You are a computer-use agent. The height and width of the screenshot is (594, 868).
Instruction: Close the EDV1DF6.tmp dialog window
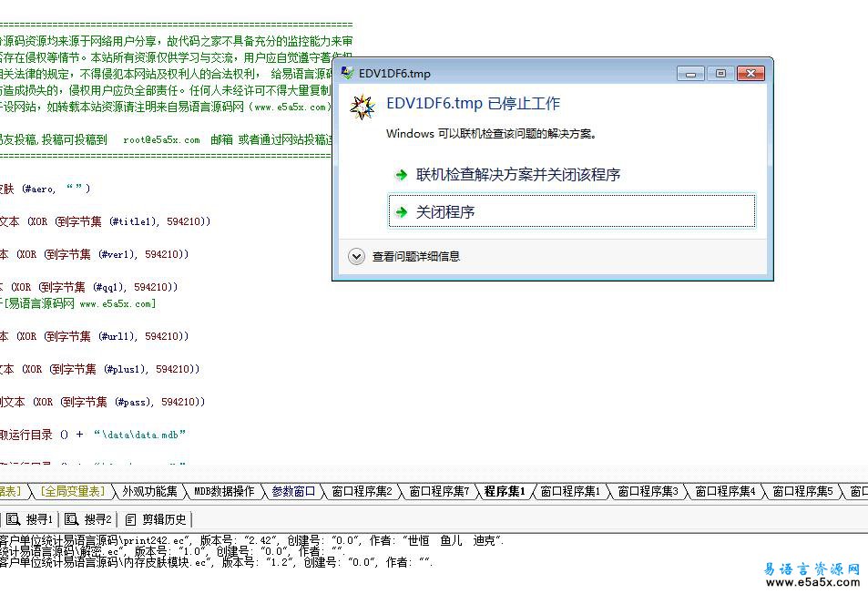pos(751,73)
